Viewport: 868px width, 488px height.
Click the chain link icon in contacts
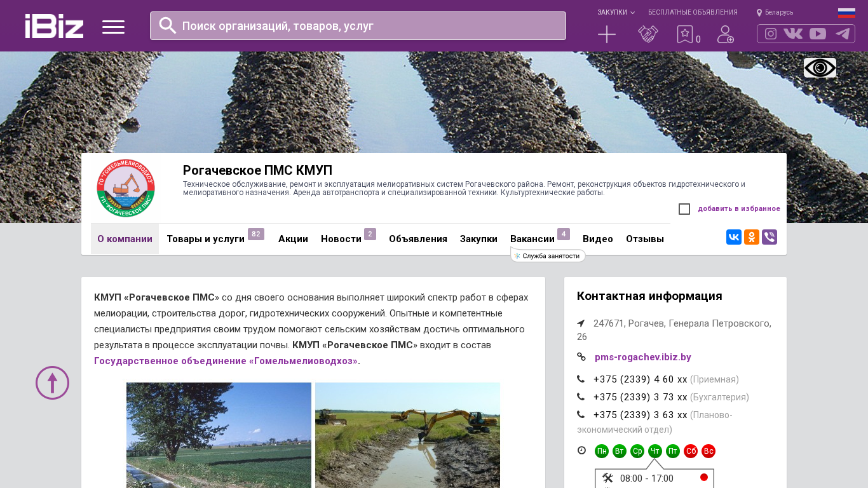[581, 357]
